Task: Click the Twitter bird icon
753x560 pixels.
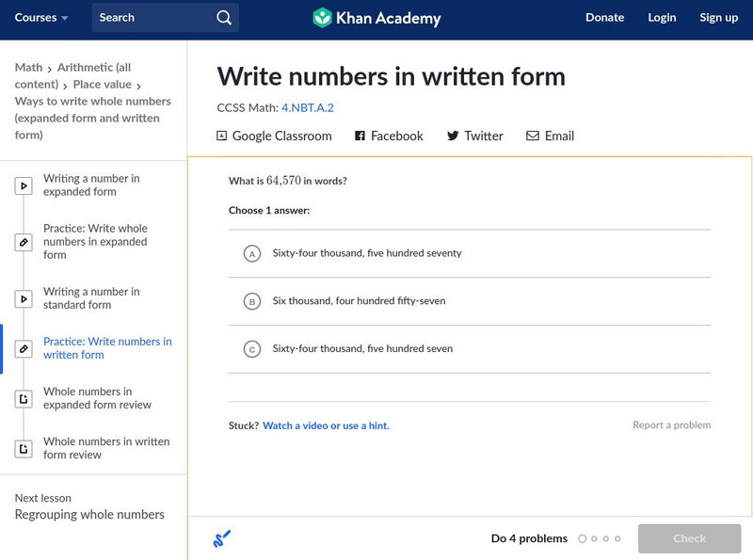Action: [x=453, y=136]
